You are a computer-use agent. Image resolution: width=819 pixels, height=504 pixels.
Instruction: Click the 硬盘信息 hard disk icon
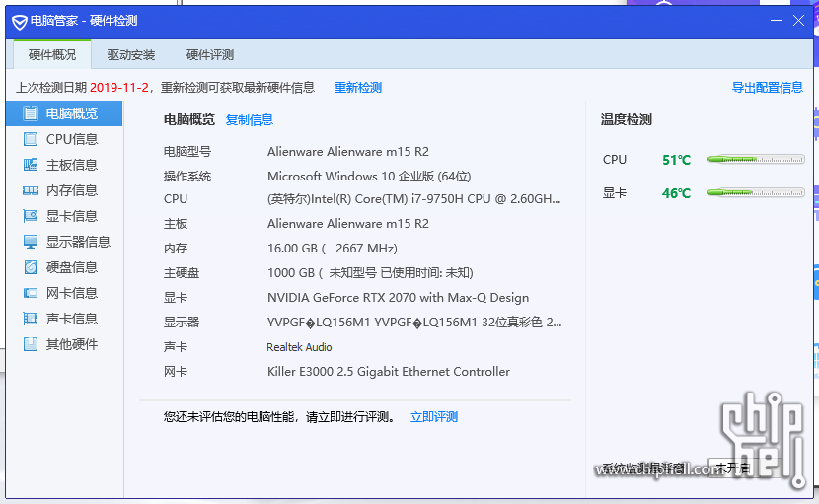click(31, 267)
